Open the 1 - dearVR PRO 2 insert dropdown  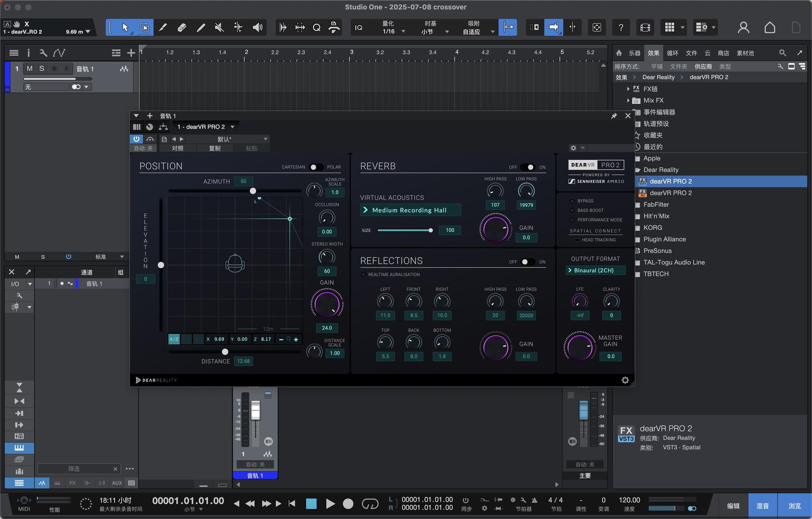tap(206, 127)
